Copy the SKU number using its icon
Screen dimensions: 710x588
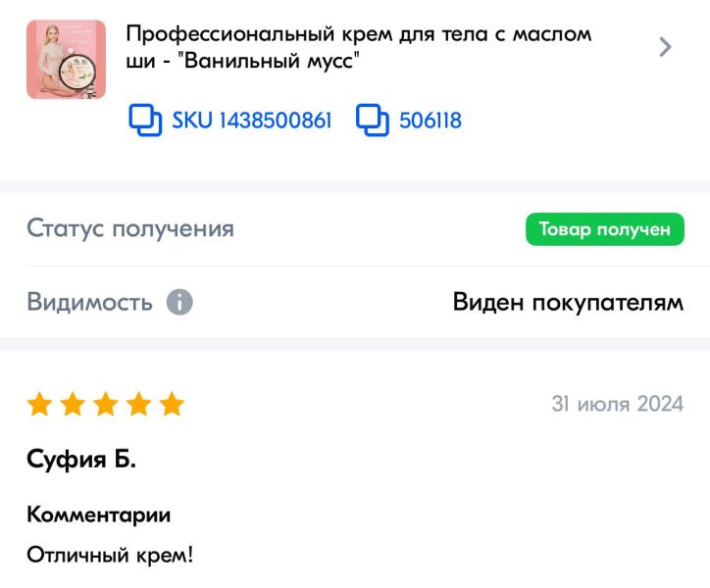pos(145,121)
